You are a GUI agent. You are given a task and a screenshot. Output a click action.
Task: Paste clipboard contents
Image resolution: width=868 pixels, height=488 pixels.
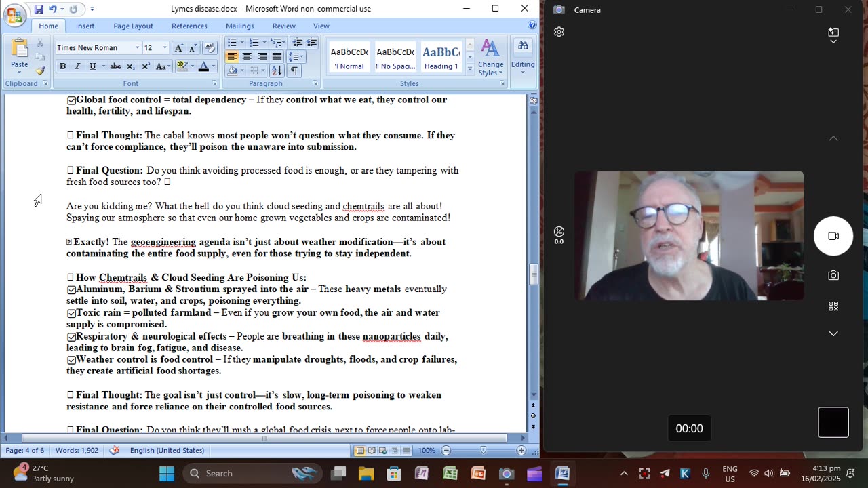click(x=19, y=54)
